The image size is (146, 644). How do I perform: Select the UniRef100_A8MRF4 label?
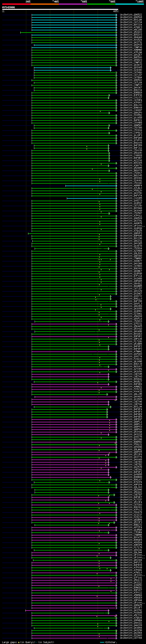[x=131, y=186]
